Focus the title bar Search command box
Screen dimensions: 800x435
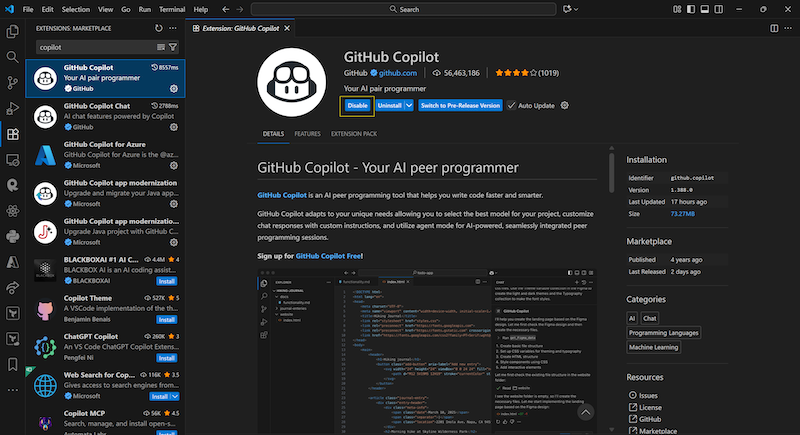[404, 9]
